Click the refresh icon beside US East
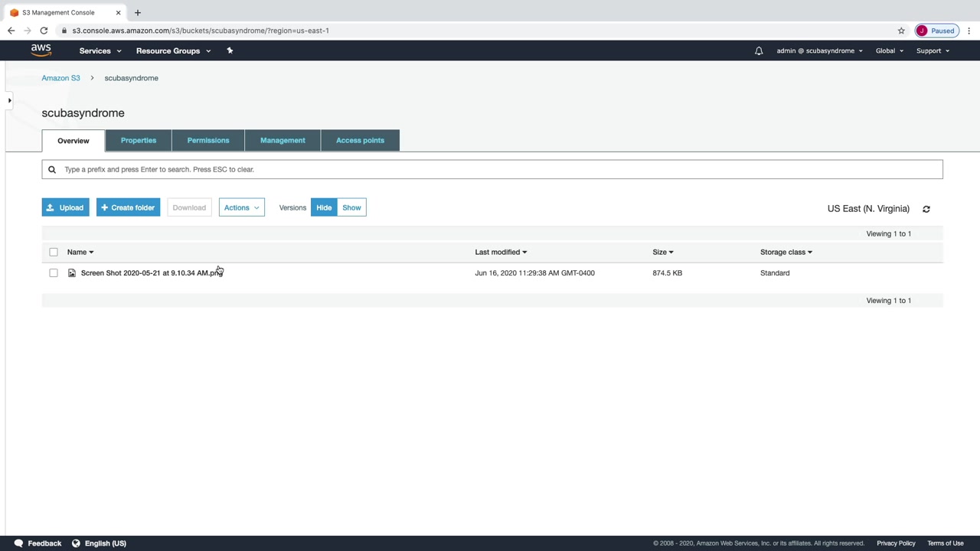980x551 pixels. tap(926, 209)
